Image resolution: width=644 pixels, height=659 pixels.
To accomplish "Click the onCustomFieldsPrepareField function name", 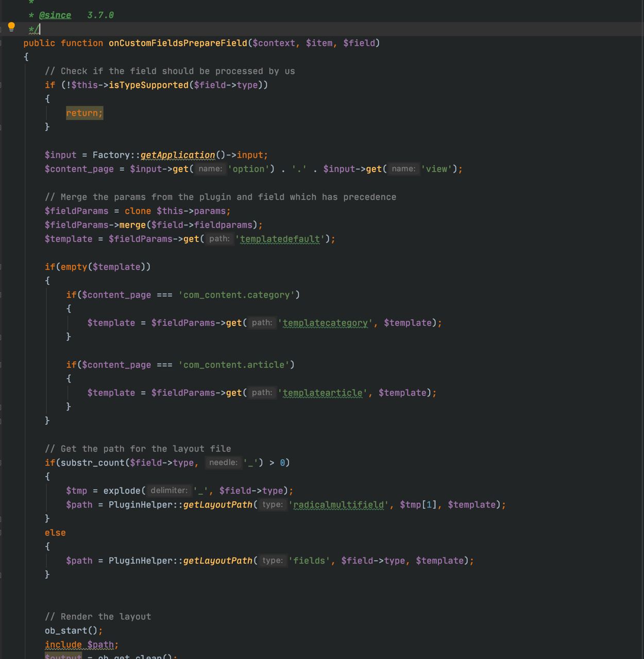I will tap(178, 43).
